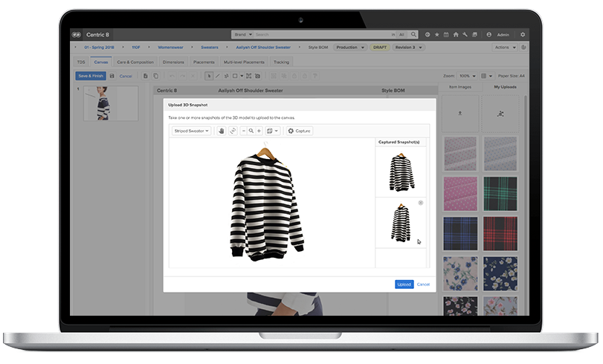Click the settings gear icon in header
The image size is (603, 364).
(523, 34)
